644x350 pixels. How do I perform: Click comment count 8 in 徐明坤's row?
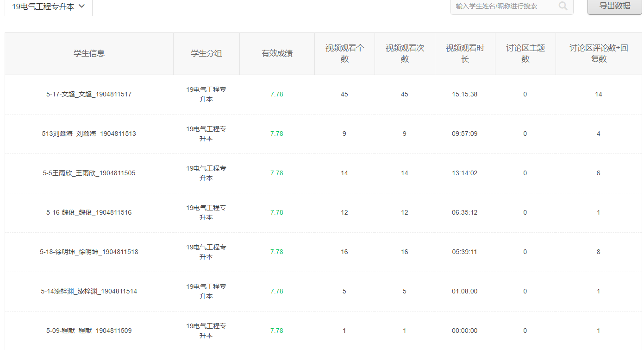click(599, 252)
